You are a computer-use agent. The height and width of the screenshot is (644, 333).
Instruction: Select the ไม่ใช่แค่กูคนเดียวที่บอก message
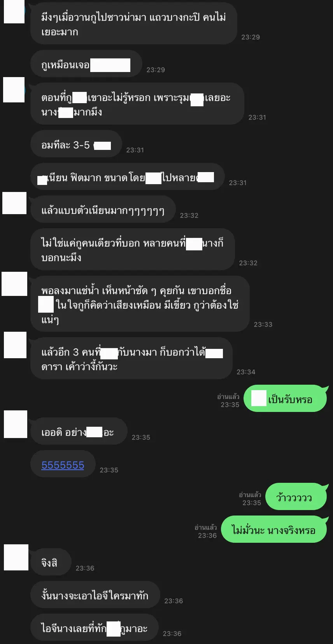pos(133,249)
